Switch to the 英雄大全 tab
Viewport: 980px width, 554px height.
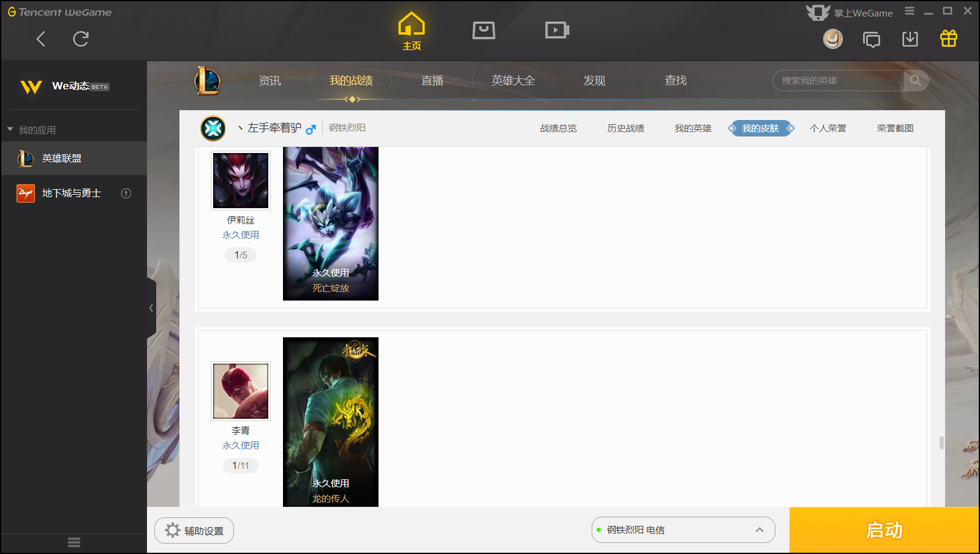513,81
